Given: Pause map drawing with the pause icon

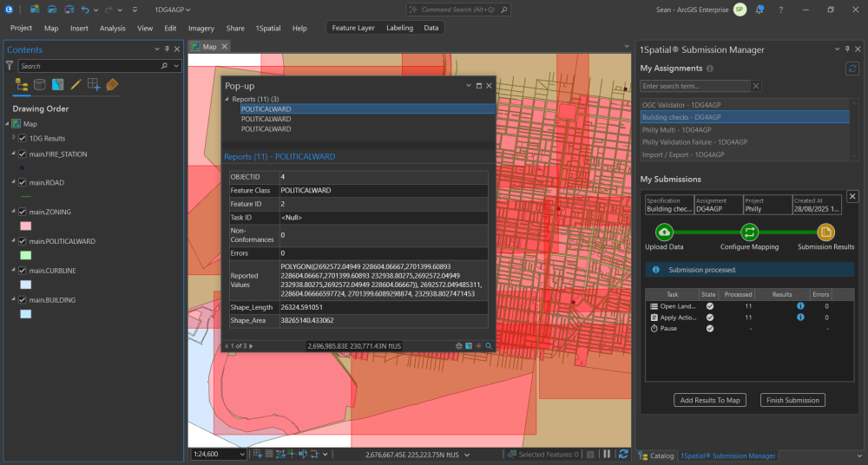Looking at the screenshot, I should click(607, 454).
